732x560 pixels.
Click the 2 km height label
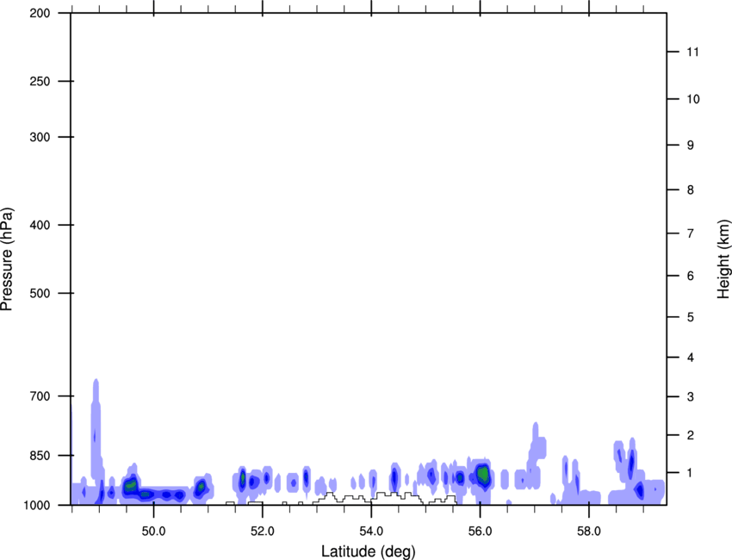click(x=691, y=435)
